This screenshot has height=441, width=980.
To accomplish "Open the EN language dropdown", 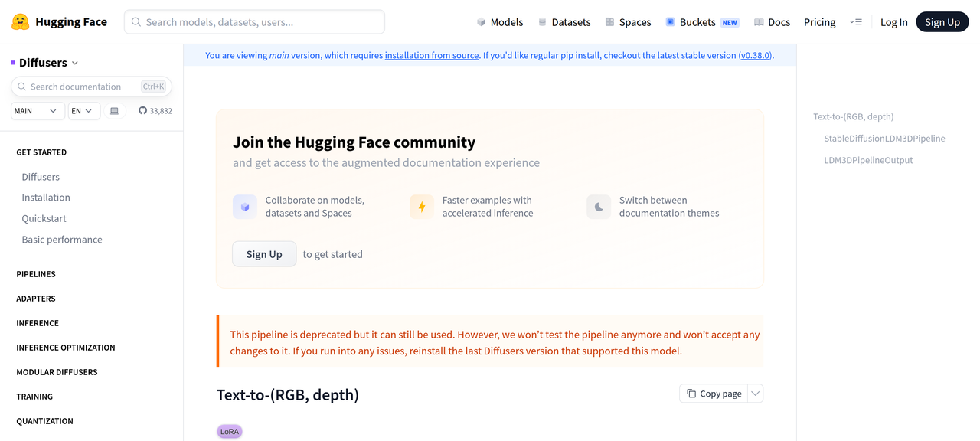I will coord(83,111).
